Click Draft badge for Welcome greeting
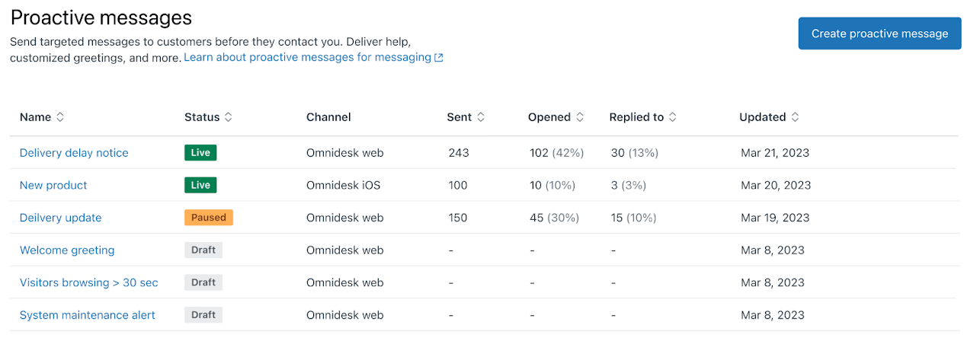This screenshot has height=344, width=980. (x=203, y=250)
